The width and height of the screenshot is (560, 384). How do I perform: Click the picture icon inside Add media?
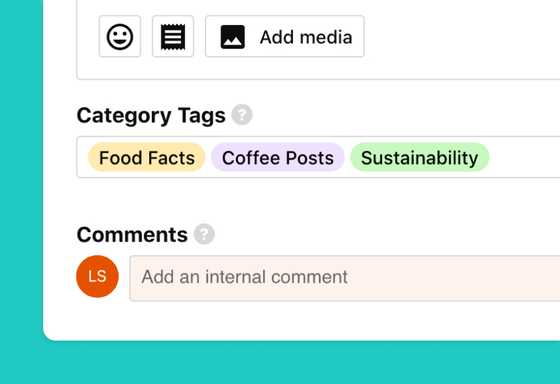pyautogui.click(x=232, y=37)
